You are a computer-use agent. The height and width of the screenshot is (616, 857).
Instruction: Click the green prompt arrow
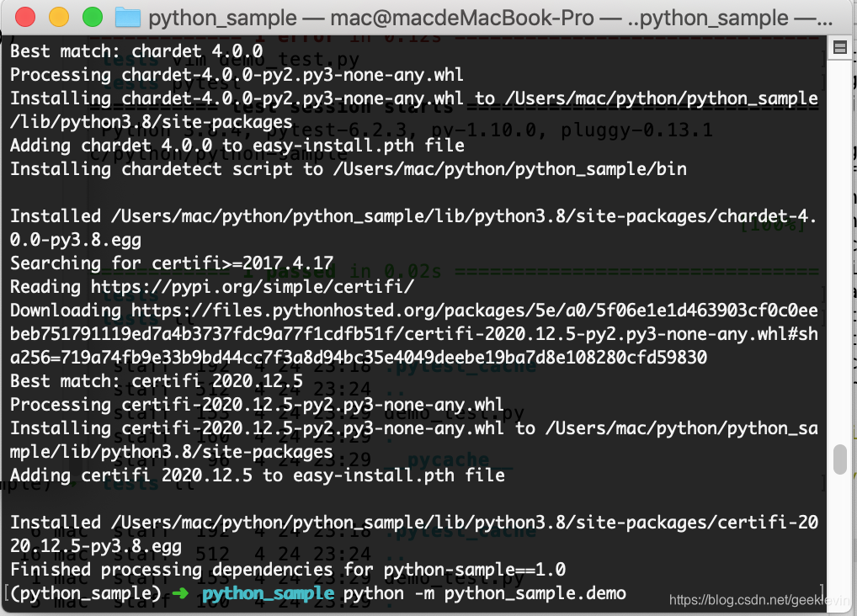pos(180,593)
